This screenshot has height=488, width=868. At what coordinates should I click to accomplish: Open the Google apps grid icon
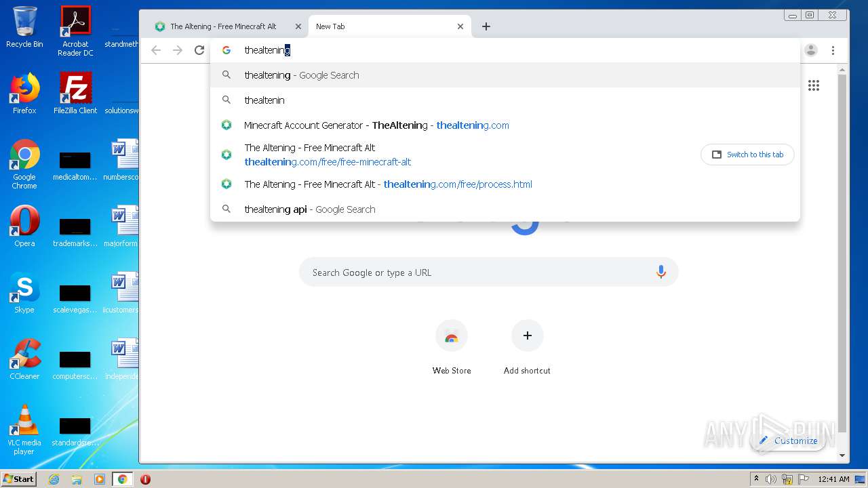(814, 85)
